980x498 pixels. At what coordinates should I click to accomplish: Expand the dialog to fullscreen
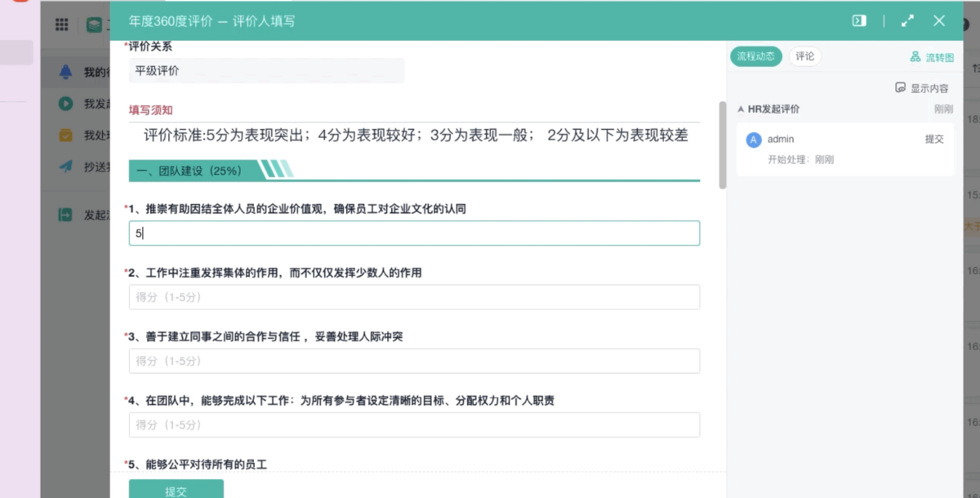point(907,20)
